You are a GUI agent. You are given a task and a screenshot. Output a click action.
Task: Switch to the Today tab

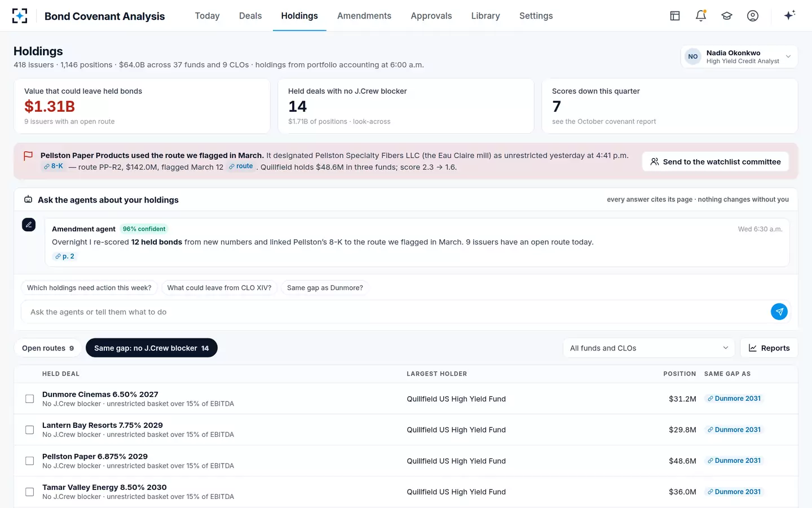pos(207,16)
